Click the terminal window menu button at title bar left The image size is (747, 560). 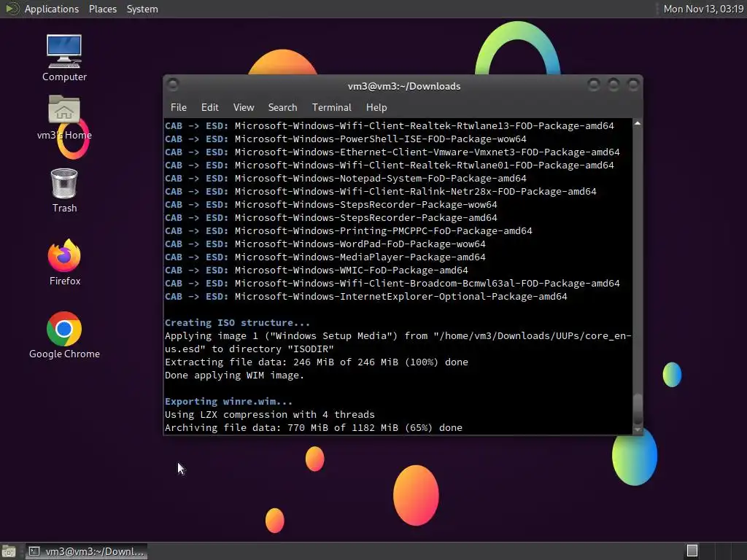coord(173,85)
